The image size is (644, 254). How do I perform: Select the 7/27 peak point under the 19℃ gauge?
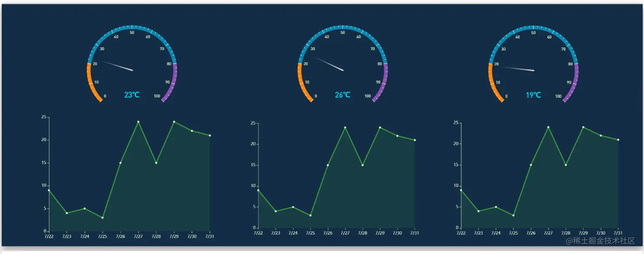click(548, 127)
